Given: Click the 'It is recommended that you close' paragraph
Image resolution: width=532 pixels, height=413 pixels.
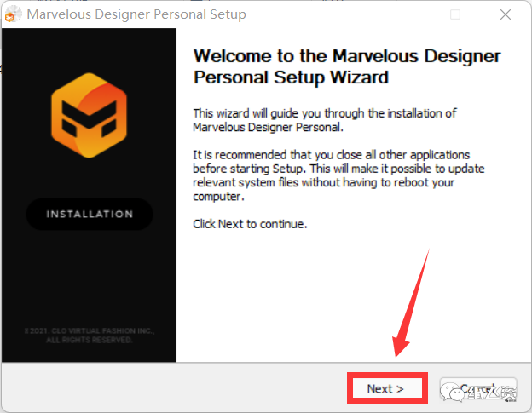Looking at the screenshot, I should coord(338,175).
